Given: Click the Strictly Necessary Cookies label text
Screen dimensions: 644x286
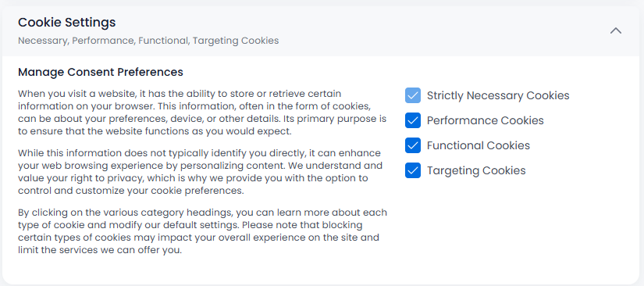Looking at the screenshot, I should pos(498,96).
